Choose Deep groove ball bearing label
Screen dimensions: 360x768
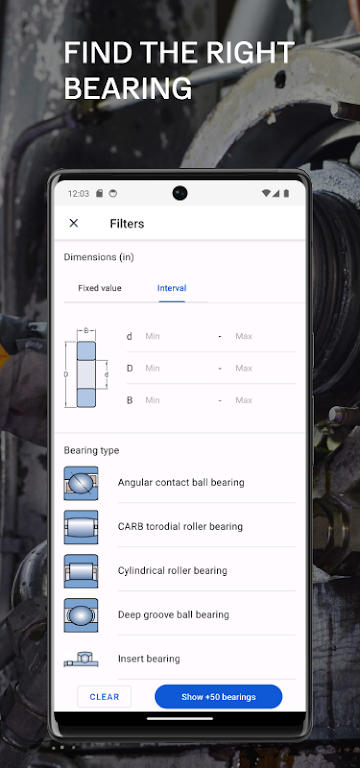(173, 615)
